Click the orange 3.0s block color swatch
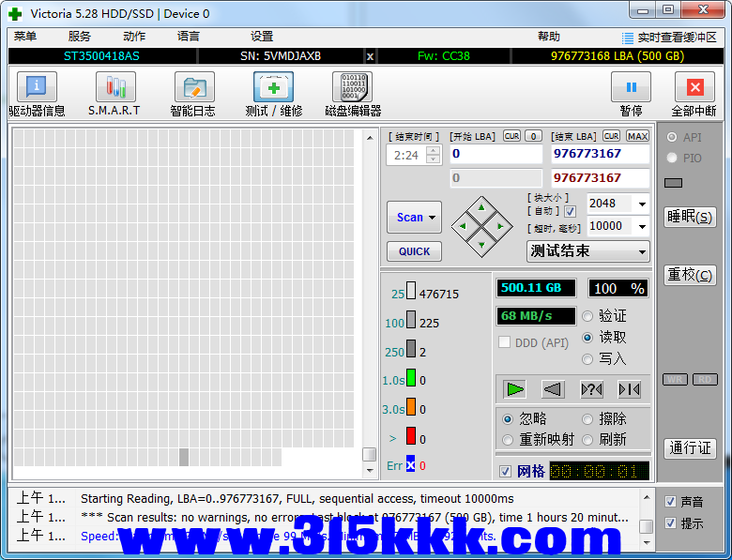Screen dimensions: 732x560 pyautogui.click(x=411, y=406)
